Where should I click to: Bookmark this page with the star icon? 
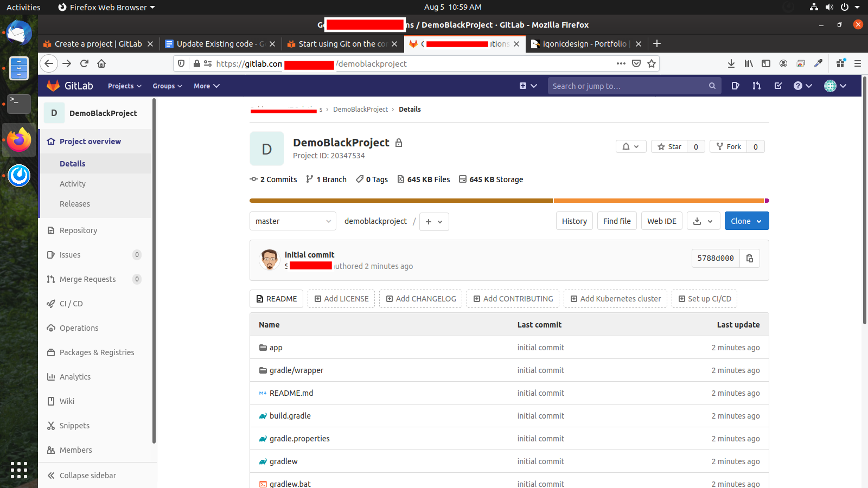tap(652, 63)
